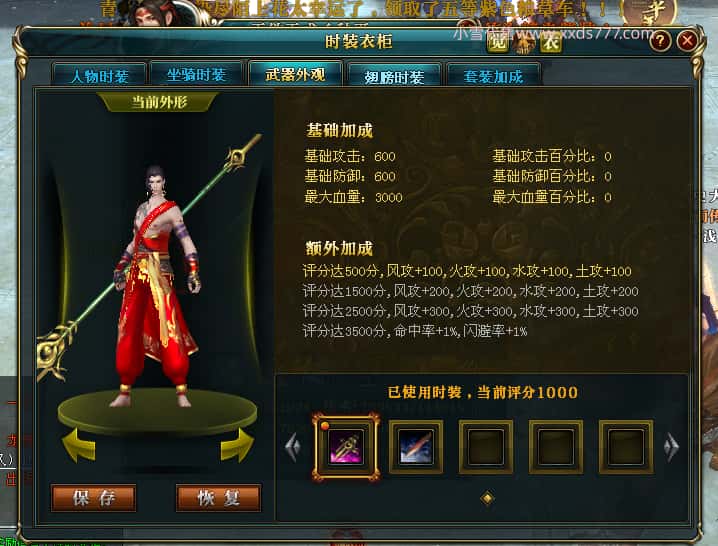
Task: Switch to the 套装加成 tab
Action: point(493,76)
